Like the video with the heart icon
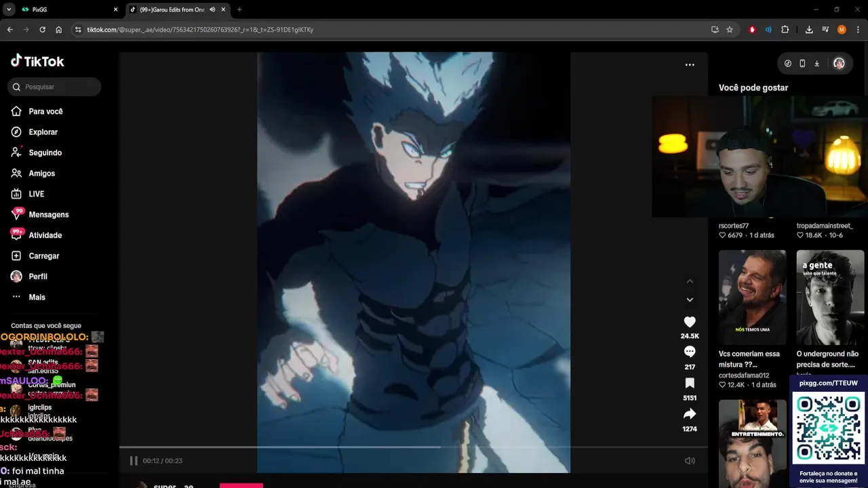This screenshot has height=488, width=868. pos(690,322)
